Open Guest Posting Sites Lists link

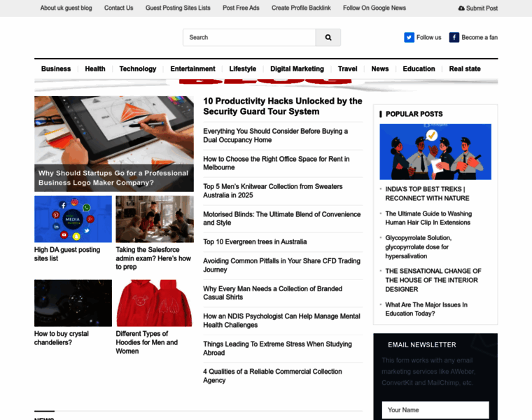coord(178,8)
